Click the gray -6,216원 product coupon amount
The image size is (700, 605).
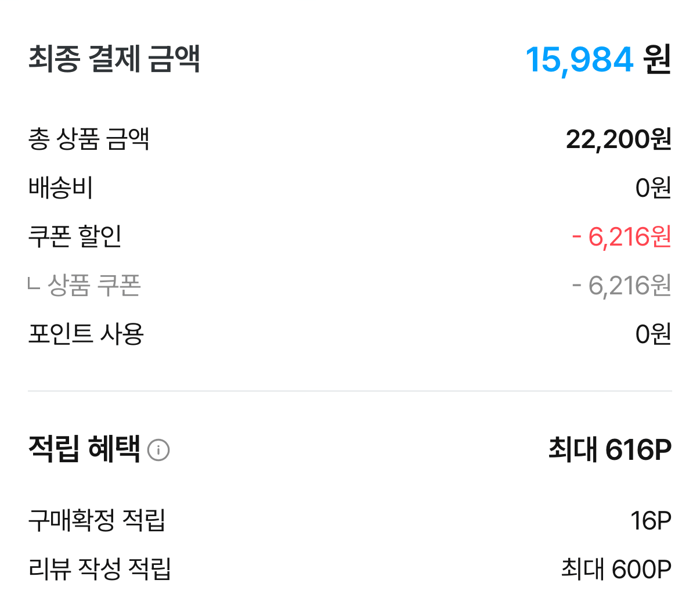(x=622, y=286)
